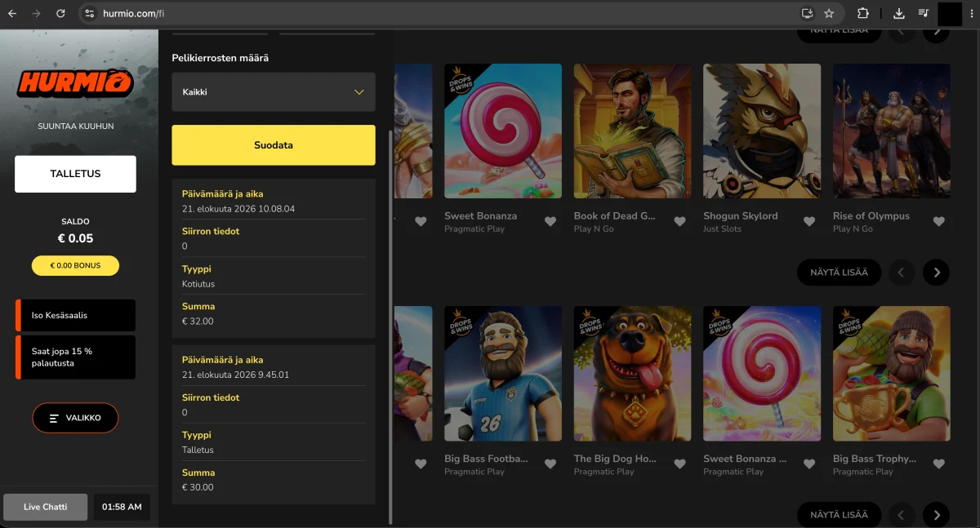Open Saat jopa 15 % palautusta promotion

75,357
